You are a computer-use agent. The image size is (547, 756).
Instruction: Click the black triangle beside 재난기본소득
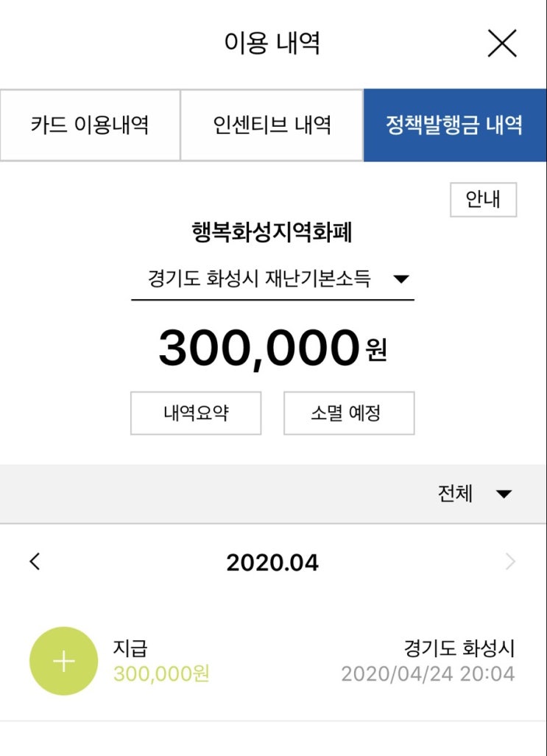[401, 280]
